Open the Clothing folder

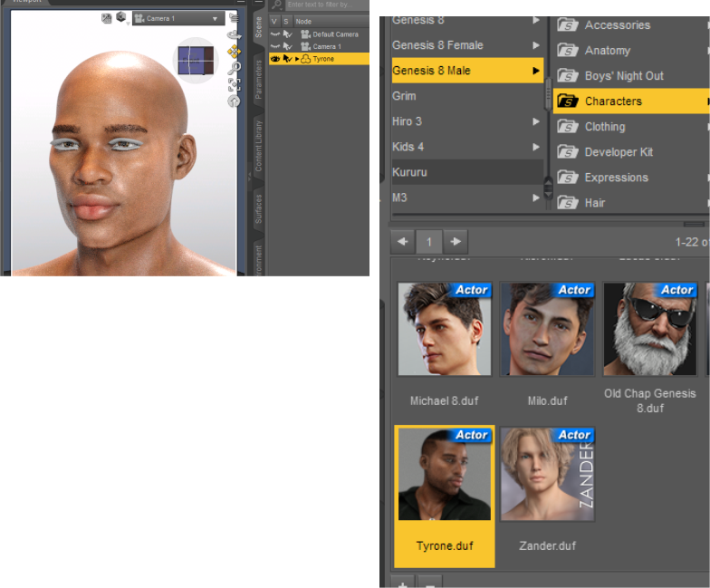click(x=631, y=127)
